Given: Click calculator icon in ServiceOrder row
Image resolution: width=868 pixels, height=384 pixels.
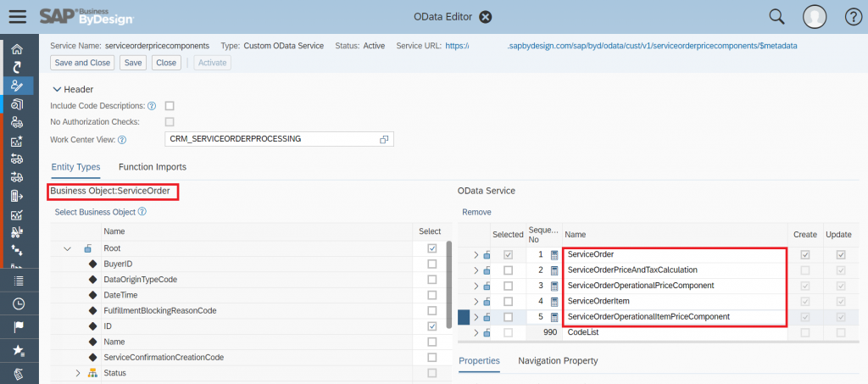Looking at the screenshot, I should [554, 255].
